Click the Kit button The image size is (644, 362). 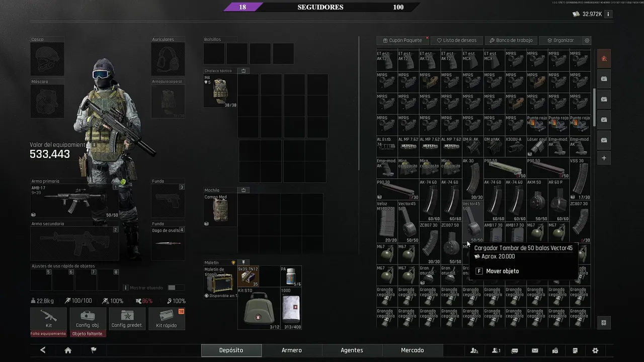coord(48,319)
